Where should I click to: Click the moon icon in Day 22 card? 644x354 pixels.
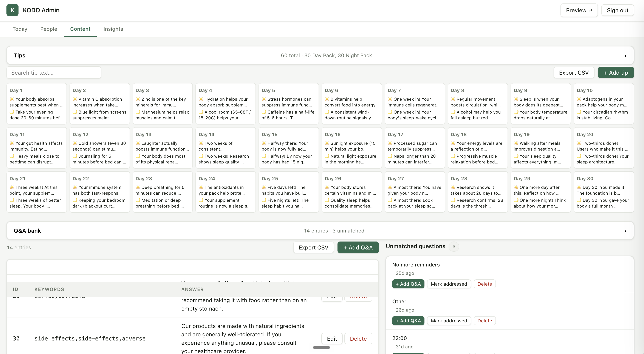(x=75, y=200)
